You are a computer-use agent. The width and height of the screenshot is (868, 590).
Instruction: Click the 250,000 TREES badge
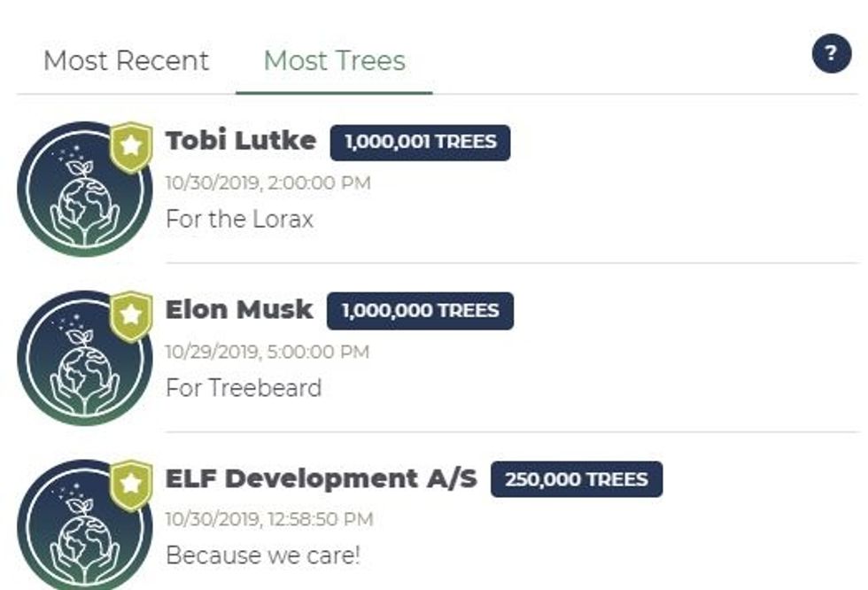pos(576,479)
